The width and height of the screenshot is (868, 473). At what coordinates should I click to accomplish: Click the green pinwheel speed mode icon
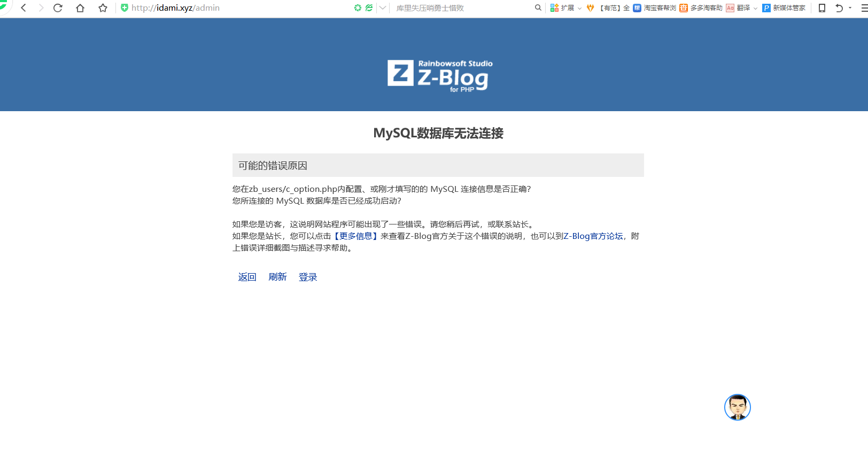click(x=358, y=8)
